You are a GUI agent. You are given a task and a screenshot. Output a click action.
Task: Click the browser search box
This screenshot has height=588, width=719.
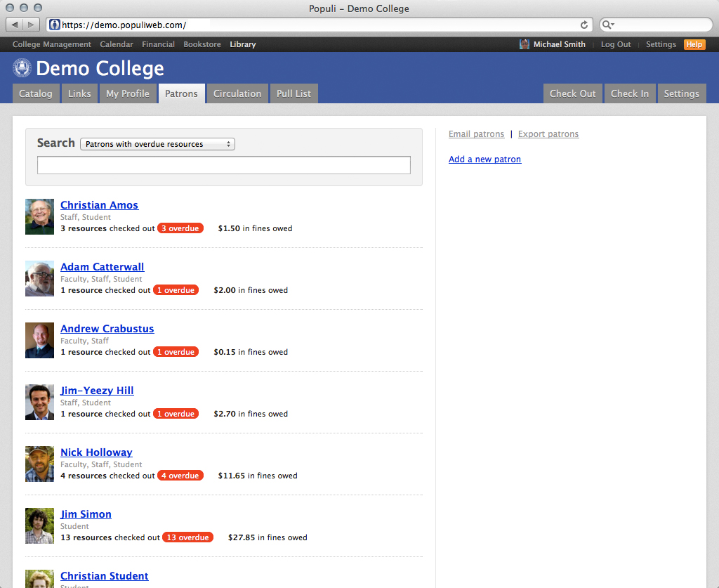click(x=656, y=25)
